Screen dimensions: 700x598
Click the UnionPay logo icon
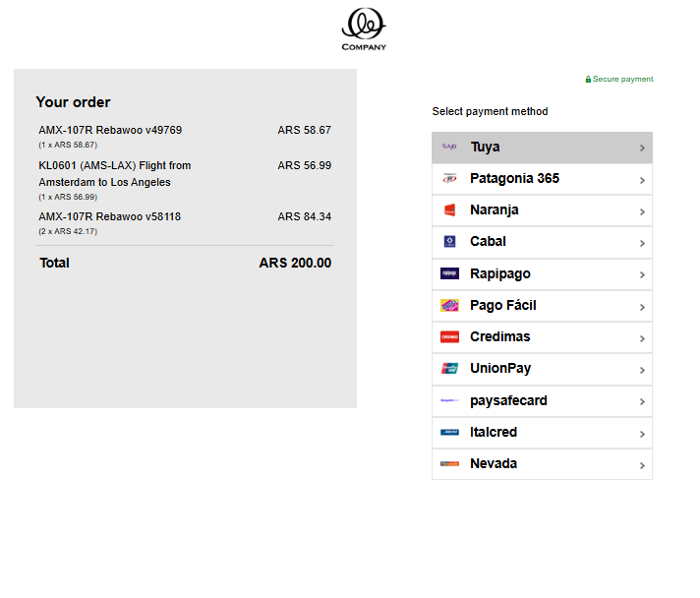pos(449,369)
